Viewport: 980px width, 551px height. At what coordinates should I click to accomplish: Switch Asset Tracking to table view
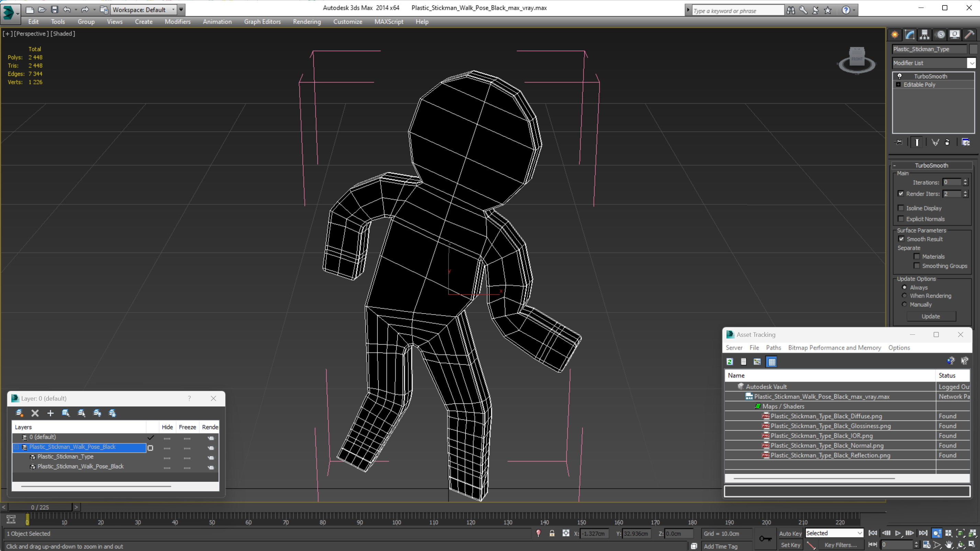[771, 361]
